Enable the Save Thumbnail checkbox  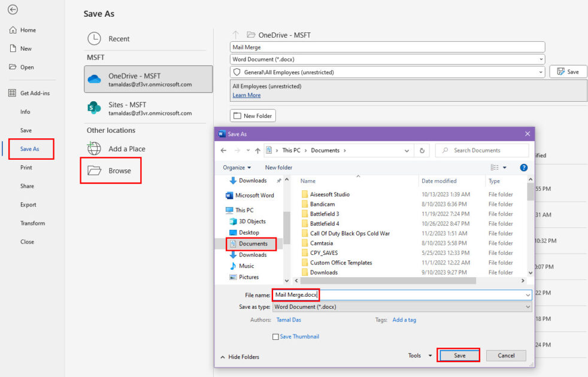(x=275, y=337)
